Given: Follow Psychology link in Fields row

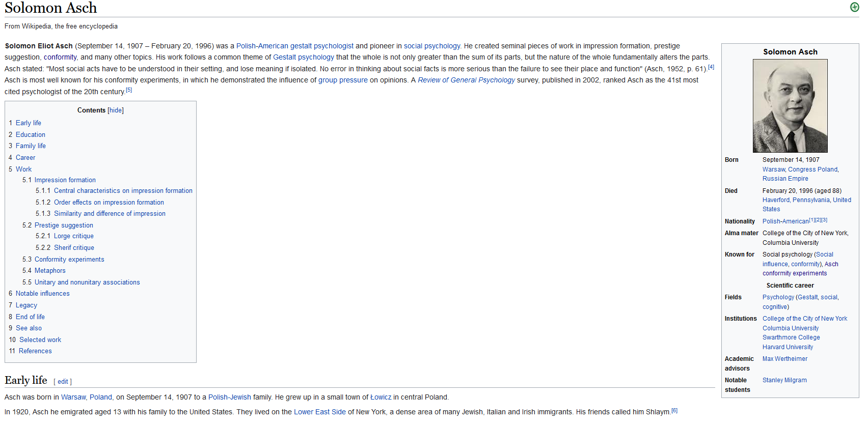Looking at the screenshot, I should click(x=778, y=297).
